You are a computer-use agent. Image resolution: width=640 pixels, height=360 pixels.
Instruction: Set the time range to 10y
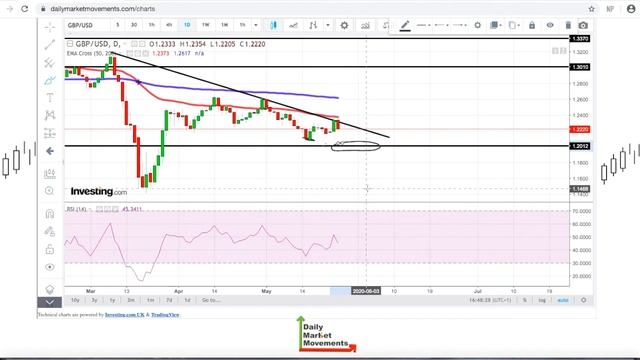tap(75, 300)
